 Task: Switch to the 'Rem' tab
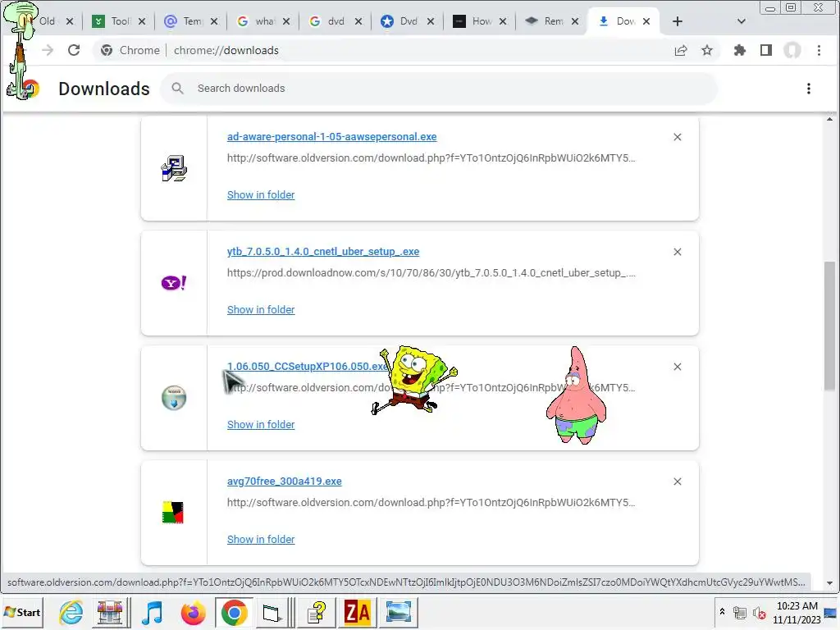tap(546, 21)
